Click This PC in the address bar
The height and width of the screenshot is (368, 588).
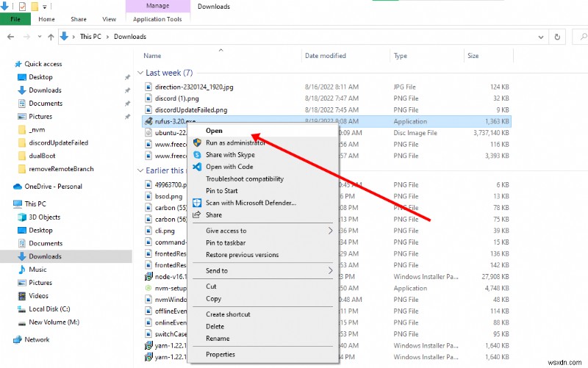coord(90,37)
